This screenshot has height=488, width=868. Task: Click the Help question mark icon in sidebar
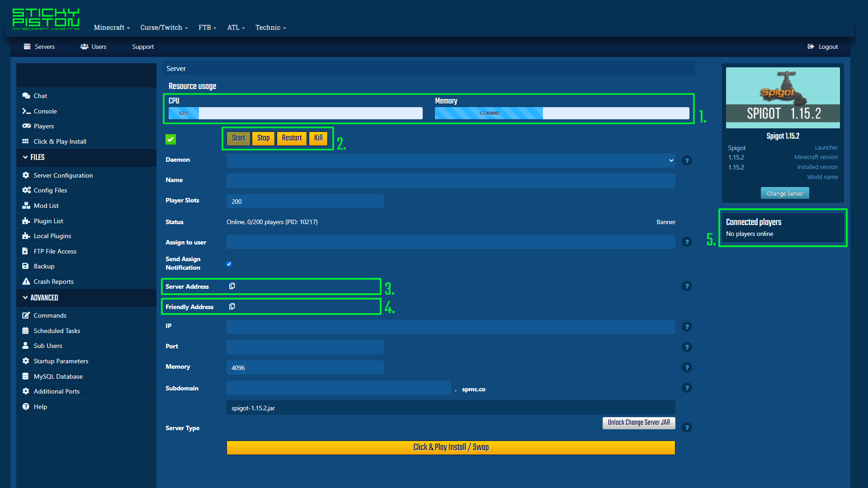[x=26, y=407]
